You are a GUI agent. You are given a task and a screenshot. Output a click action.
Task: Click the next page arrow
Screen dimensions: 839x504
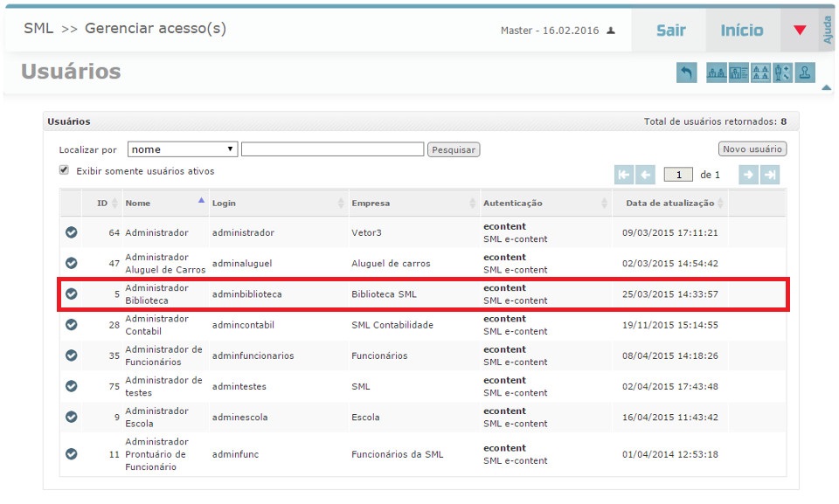click(748, 175)
